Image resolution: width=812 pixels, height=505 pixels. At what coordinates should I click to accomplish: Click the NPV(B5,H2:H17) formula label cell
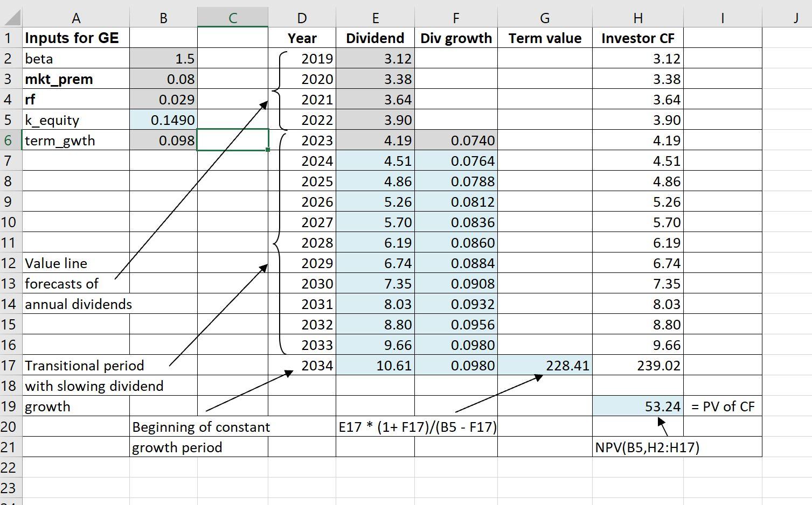(x=638, y=447)
